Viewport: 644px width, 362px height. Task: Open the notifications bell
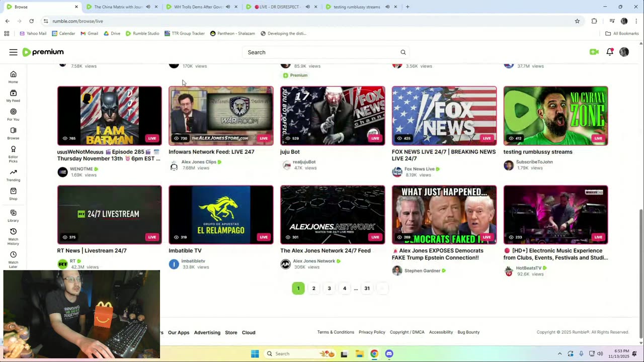tap(610, 52)
